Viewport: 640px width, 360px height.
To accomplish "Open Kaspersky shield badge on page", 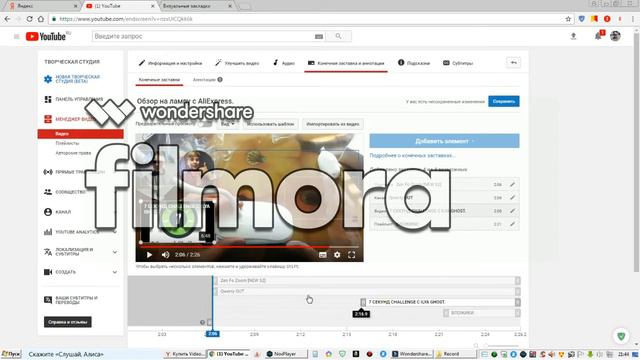I will (x=621, y=336).
